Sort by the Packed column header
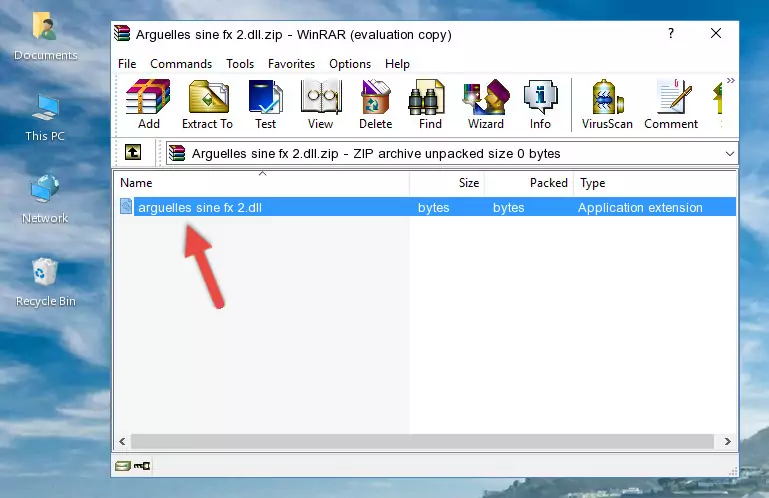The height and width of the screenshot is (498, 769). [x=529, y=183]
